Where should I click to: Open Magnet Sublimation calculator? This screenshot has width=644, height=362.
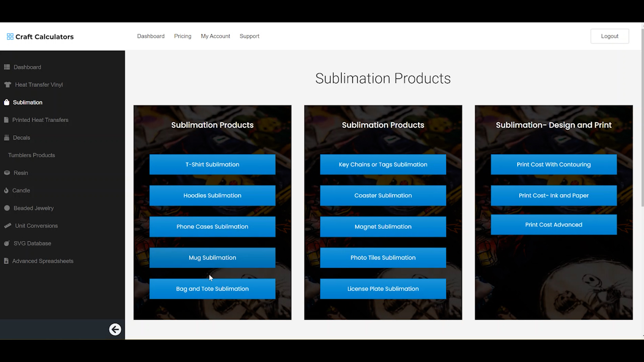pos(383,227)
